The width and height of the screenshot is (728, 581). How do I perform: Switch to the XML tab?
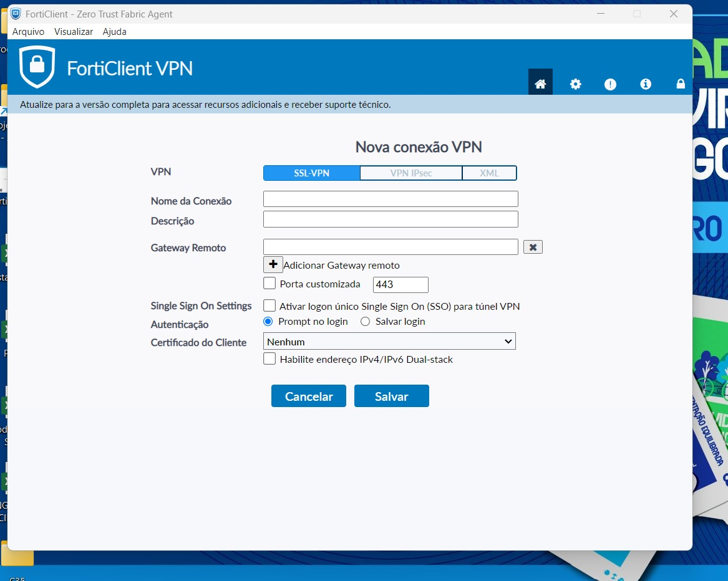489,173
